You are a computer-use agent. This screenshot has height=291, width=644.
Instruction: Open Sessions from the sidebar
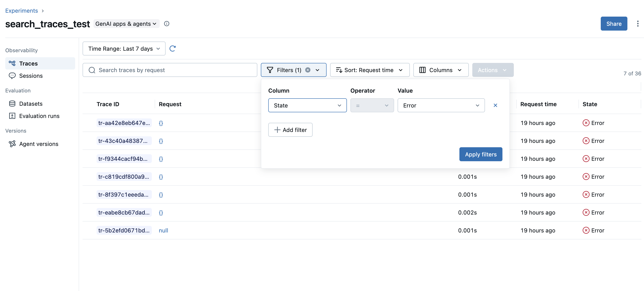click(x=31, y=76)
